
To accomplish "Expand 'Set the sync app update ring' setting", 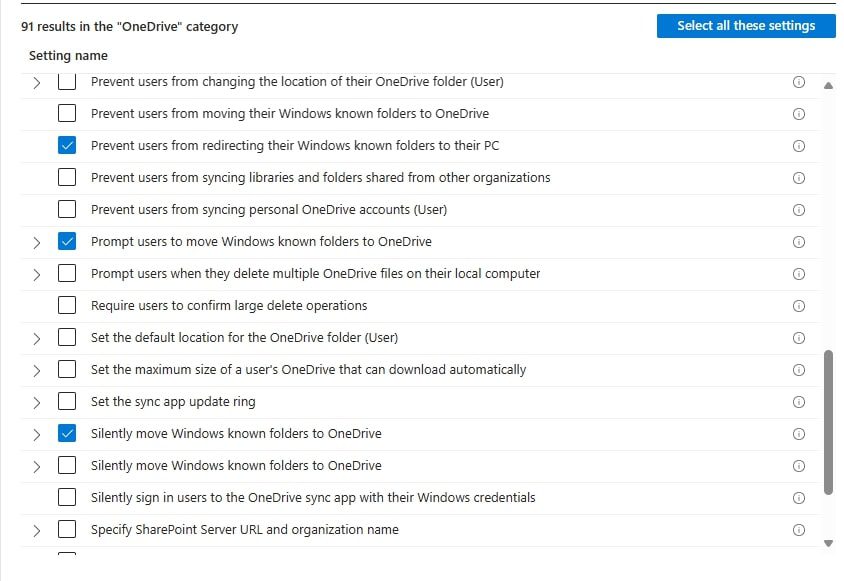I will [36, 402].
